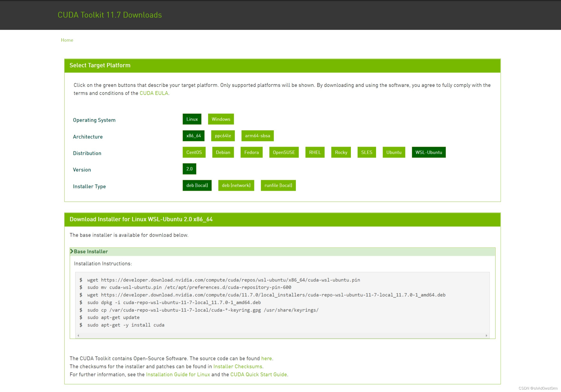The width and height of the screenshot is (561, 392).
Task: Select Windows operating system option
Action: (221, 119)
